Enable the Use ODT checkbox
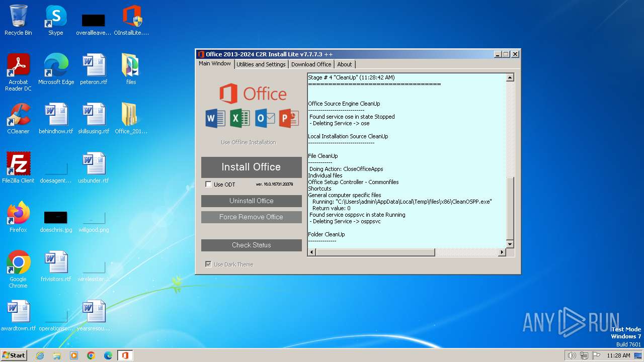 (x=208, y=185)
